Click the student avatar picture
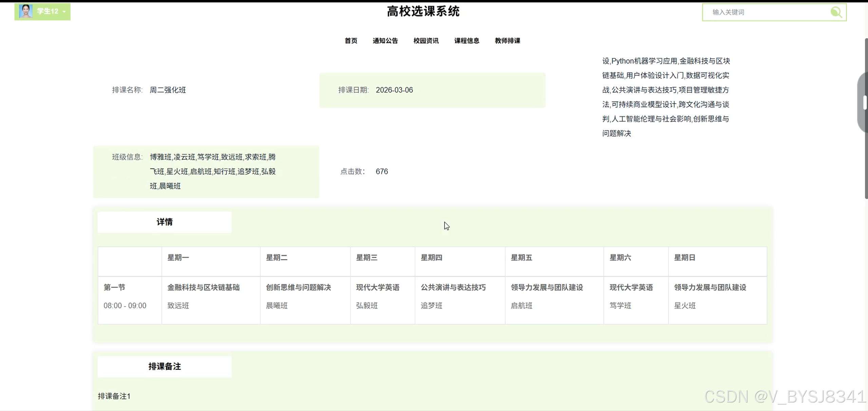 pos(25,11)
